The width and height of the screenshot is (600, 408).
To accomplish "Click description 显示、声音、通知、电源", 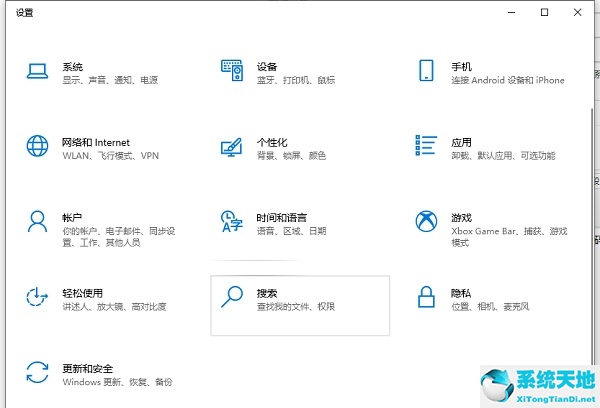I will pos(110,80).
